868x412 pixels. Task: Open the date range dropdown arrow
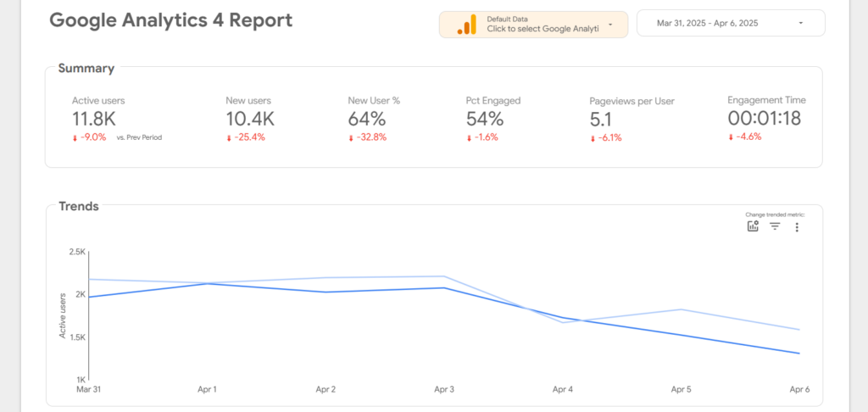point(802,24)
